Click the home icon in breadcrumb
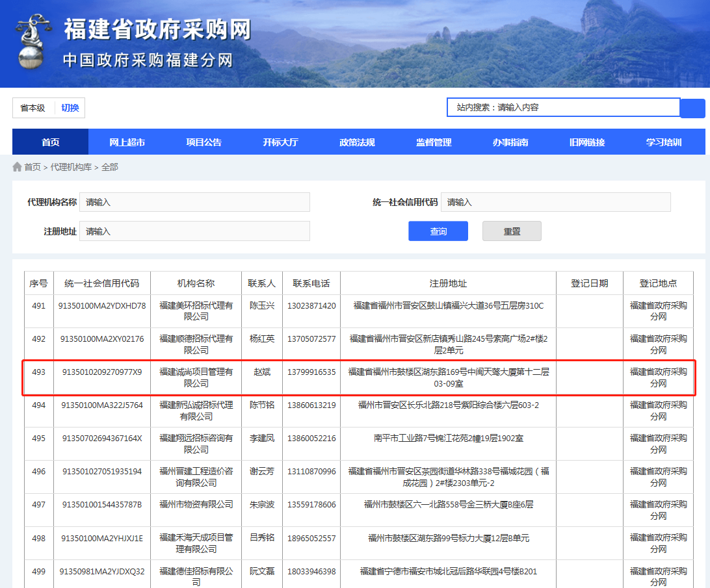 coord(17,167)
